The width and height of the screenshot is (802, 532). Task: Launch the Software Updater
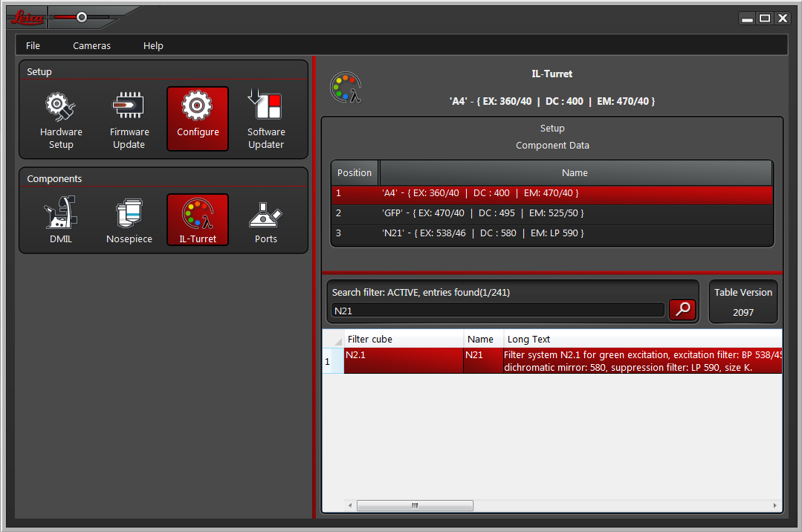(266, 120)
